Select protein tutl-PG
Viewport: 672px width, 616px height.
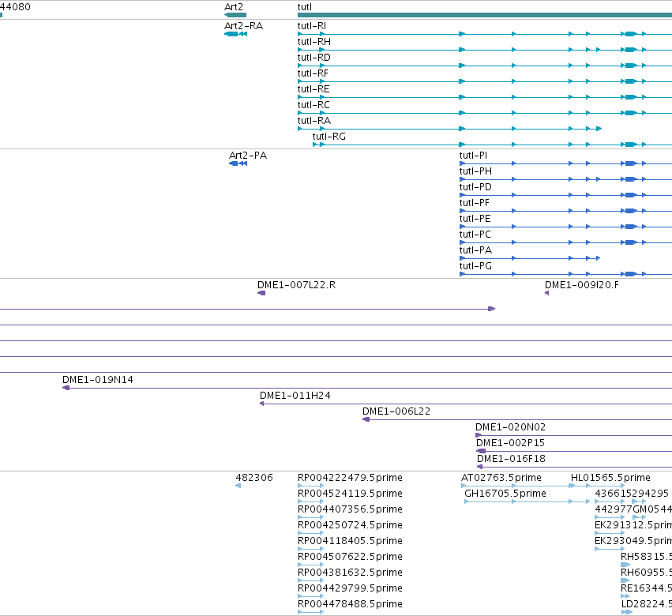[x=475, y=266]
